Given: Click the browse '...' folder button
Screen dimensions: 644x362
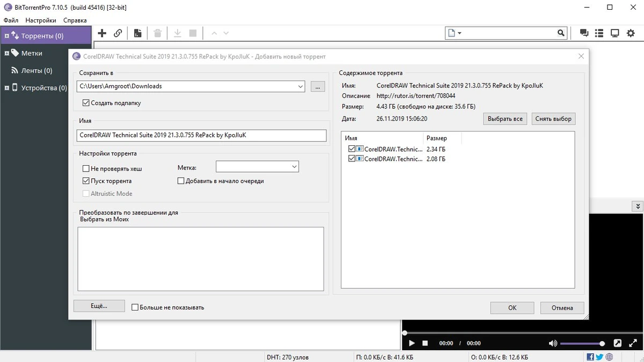Looking at the screenshot, I should pos(318,86).
